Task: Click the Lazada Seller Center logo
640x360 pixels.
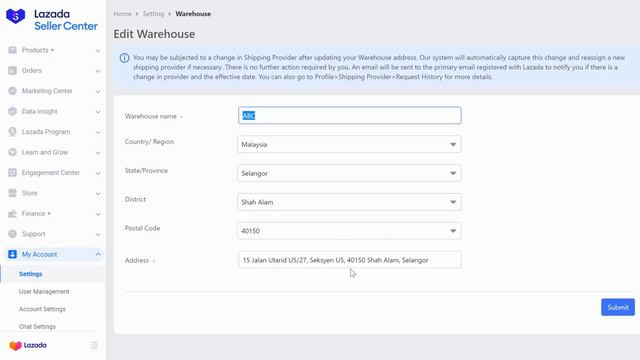Action: [x=52, y=20]
